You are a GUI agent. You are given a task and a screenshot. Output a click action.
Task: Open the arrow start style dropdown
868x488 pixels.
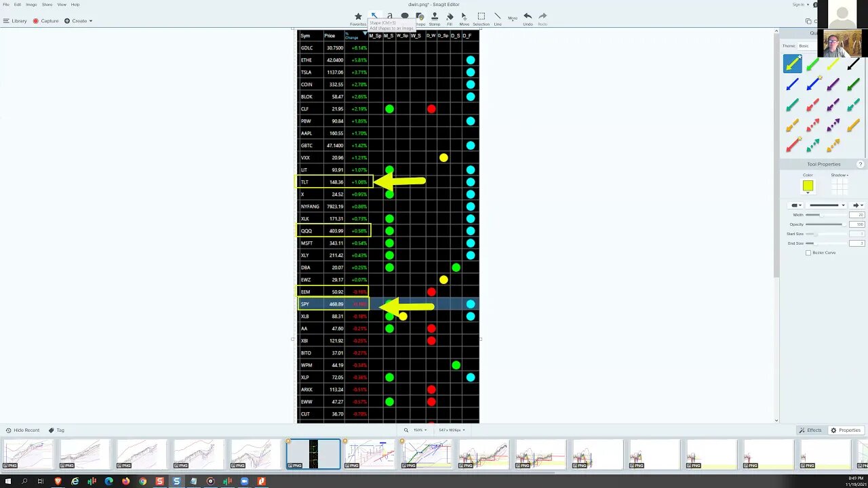coord(795,205)
